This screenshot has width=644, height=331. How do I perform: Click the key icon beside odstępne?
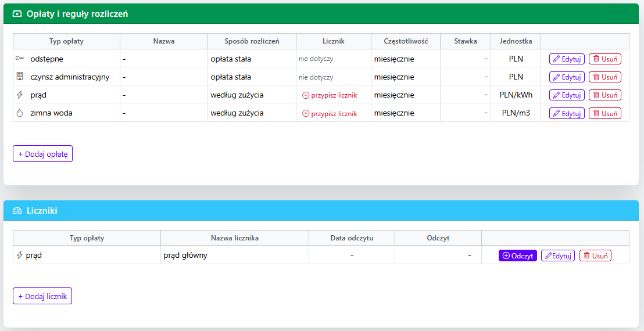point(19,59)
